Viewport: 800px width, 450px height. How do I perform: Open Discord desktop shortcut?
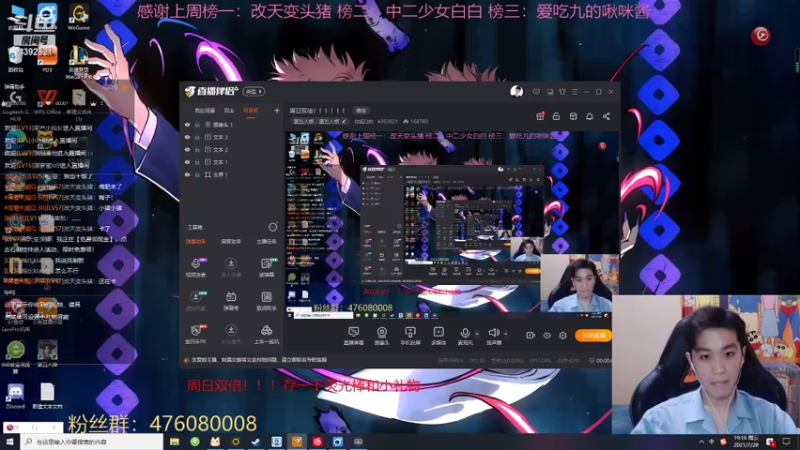point(15,396)
